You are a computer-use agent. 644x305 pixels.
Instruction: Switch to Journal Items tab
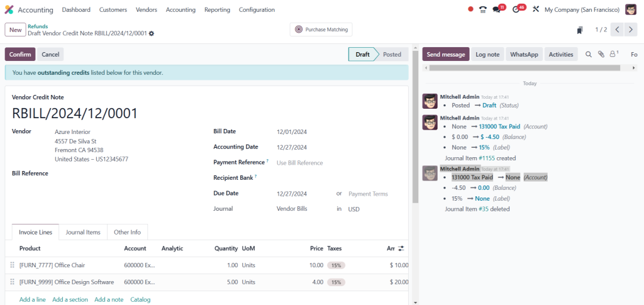click(83, 232)
